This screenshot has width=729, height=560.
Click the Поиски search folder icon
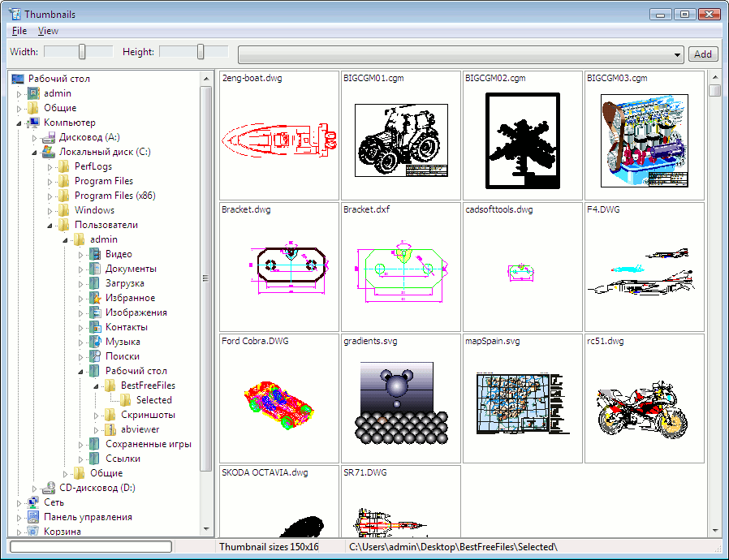[x=95, y=356]
